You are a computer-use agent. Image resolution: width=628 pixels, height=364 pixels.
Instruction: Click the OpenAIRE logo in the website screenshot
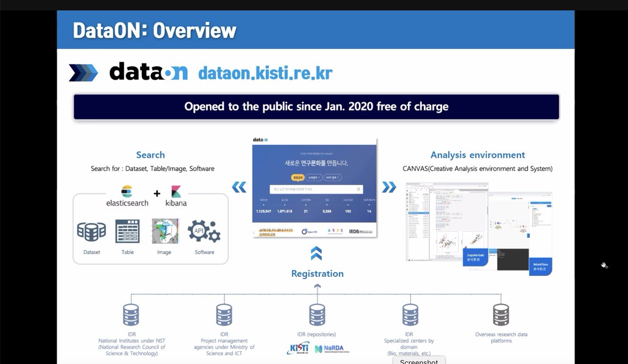coord(309,231)
